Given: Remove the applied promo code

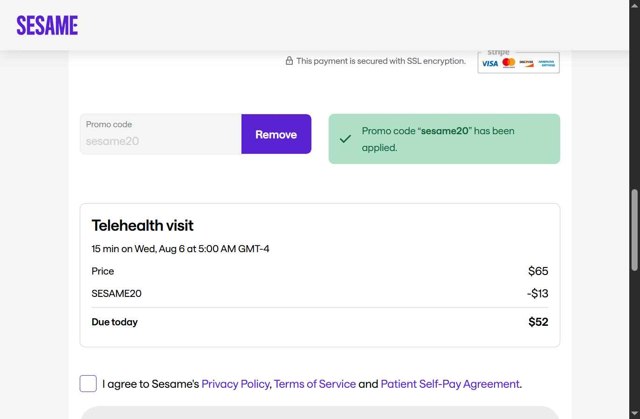Looking at the screenshot, I should 276,134.
